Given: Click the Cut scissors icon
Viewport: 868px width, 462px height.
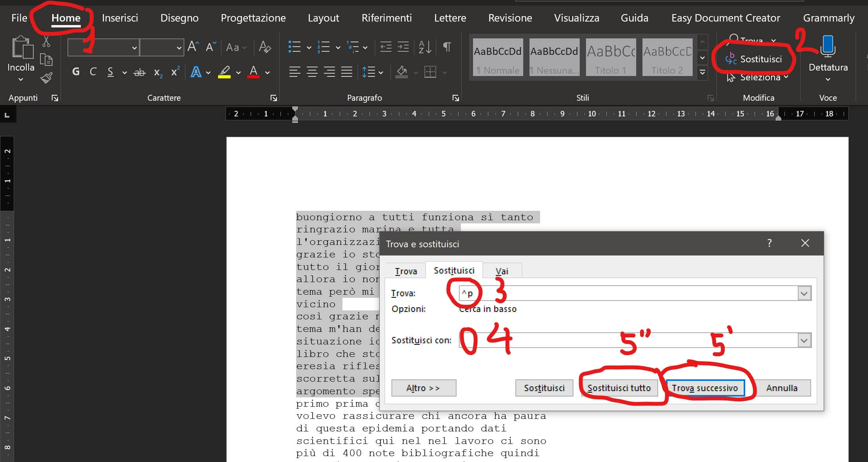Looking at the screenshot, I should 46,42.
